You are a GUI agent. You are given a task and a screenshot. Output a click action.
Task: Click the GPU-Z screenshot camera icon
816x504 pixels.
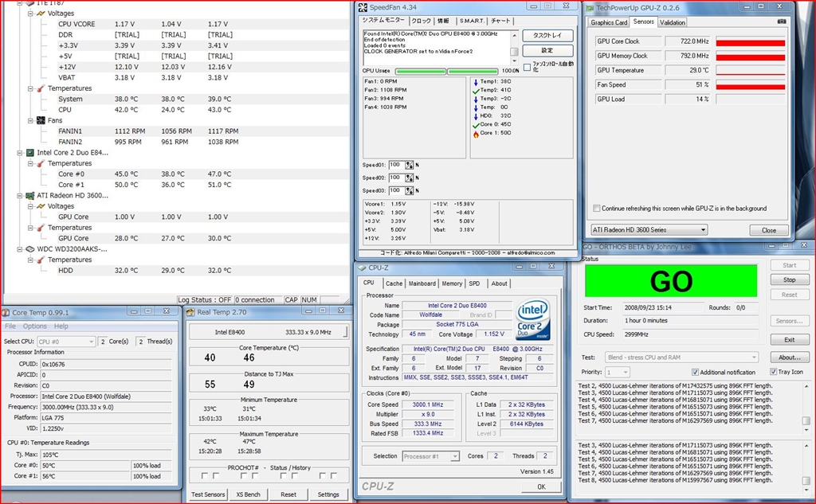pyautogui.click(x=782, y=22)
